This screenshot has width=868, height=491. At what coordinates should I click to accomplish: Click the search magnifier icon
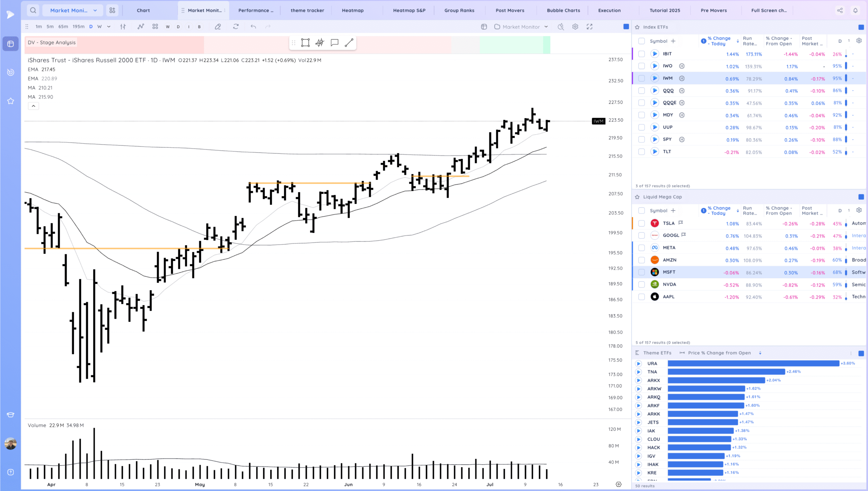pyautogui.click(x=33, y=10)
